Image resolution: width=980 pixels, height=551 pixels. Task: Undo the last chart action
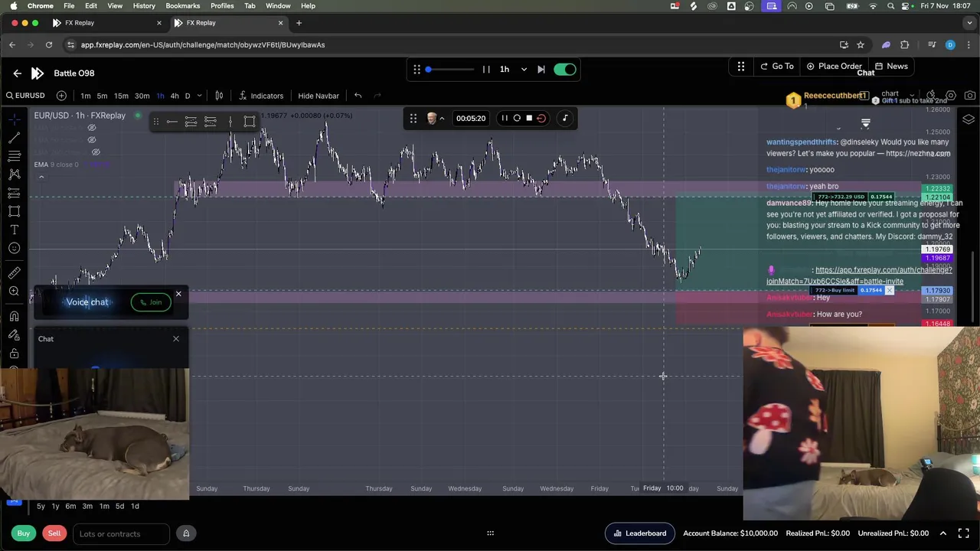click(x=358, y=96)
